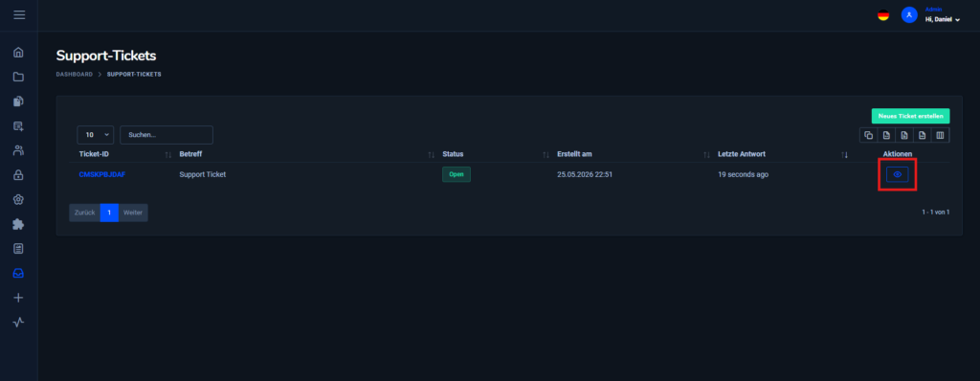This screenshot has width=980, height=381.
Task: Click Neues Ticket erstellen button
Action: 911,116
